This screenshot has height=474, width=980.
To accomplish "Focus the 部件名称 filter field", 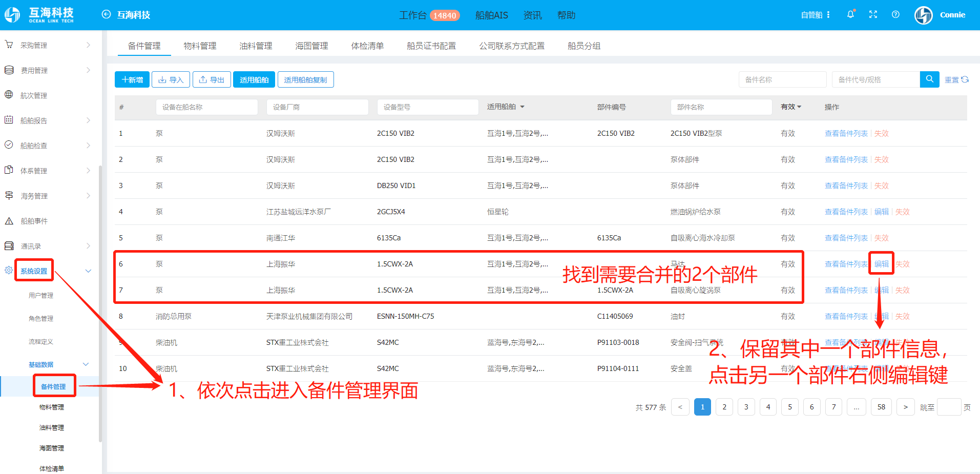I will 721,107.
